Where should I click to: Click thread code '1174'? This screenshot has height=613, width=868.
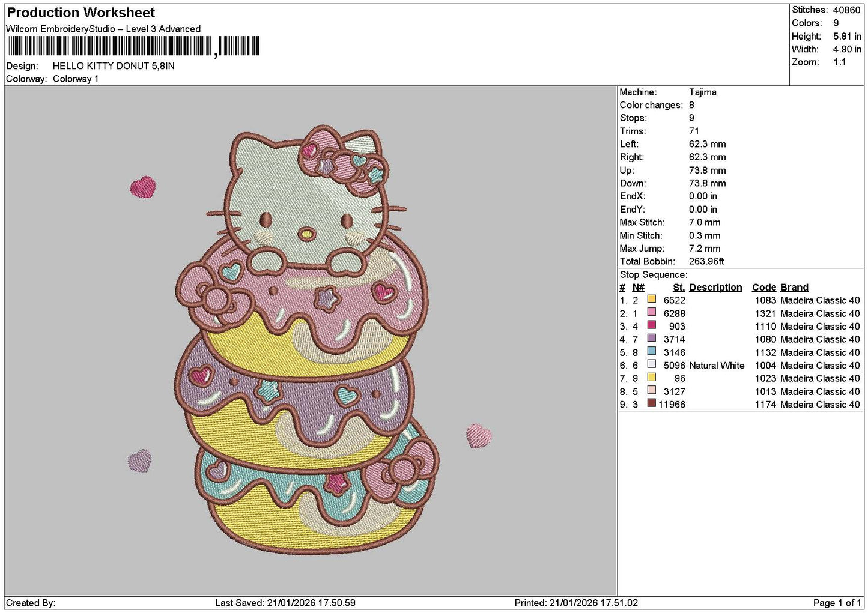point(765,405)
